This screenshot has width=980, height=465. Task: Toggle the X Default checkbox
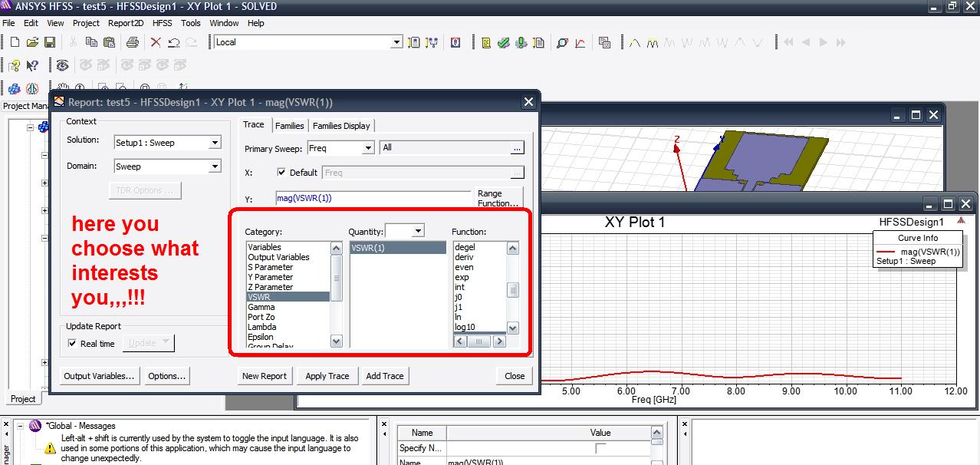(x=281, y=173)
